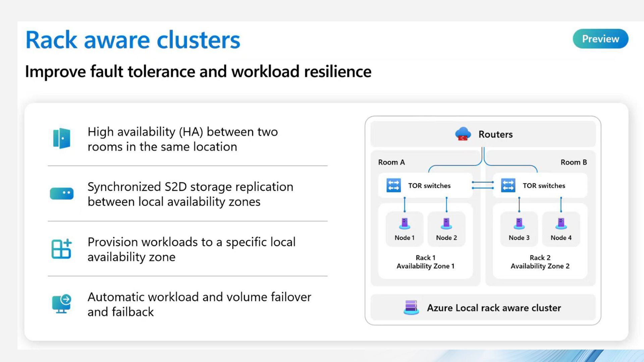Click the S2D storage replication icon
The width and height of the screenshot is (644, 362).
(62, 193)
